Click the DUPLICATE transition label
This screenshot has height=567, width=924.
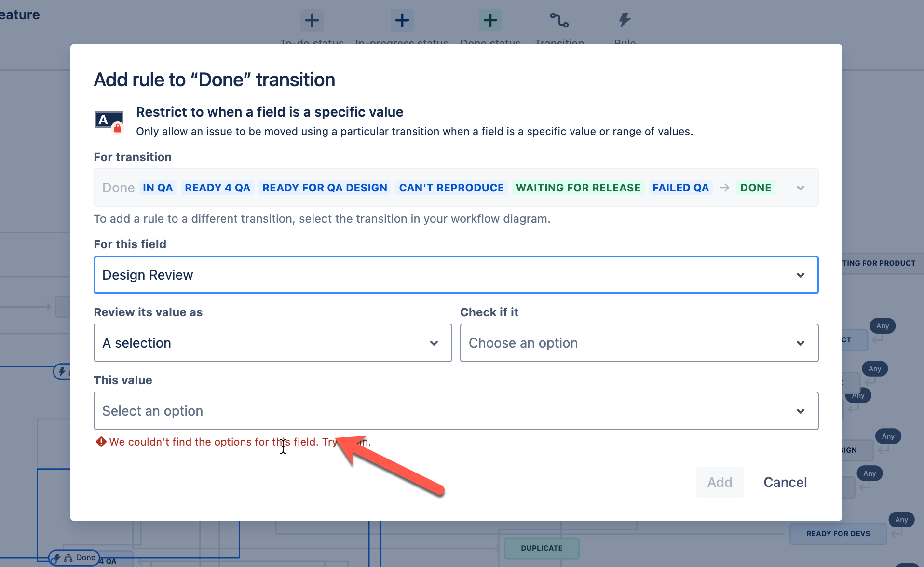click(x=541, y=548)
